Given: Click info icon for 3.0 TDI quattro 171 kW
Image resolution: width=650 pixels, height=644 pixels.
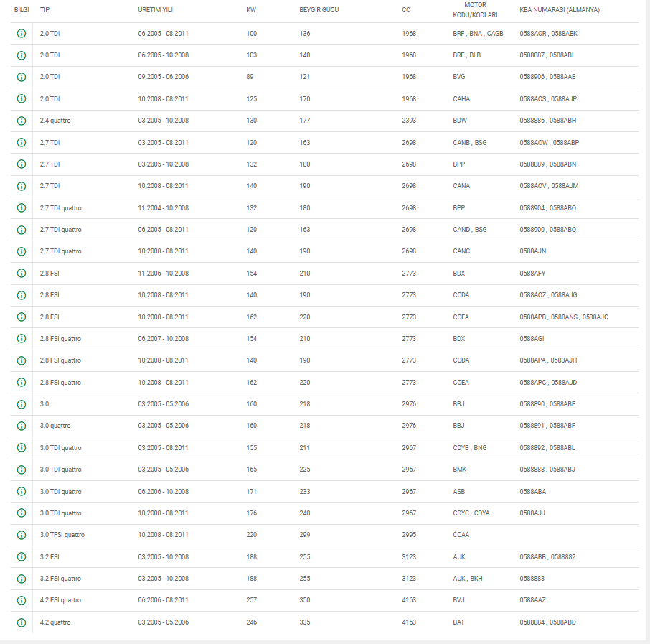Looking at the screenshot, I should click(21, 492).
